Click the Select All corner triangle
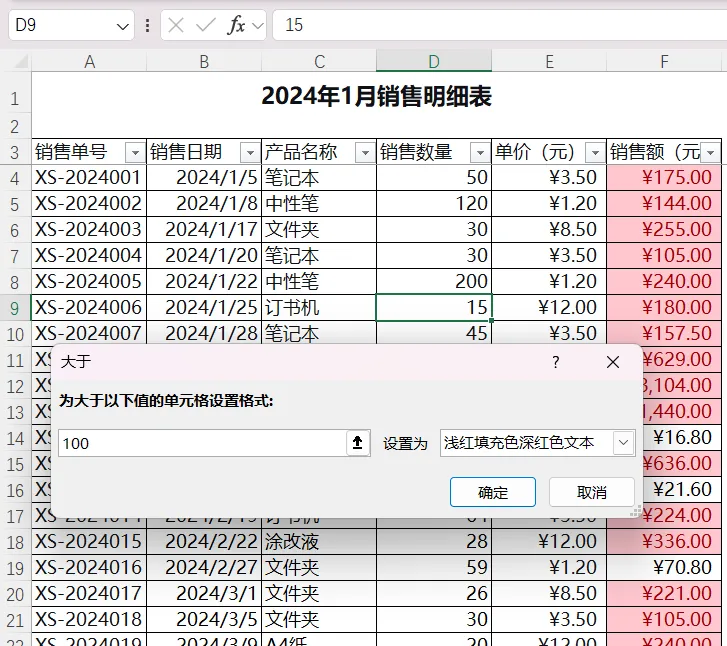 click(x=19, y=62)
